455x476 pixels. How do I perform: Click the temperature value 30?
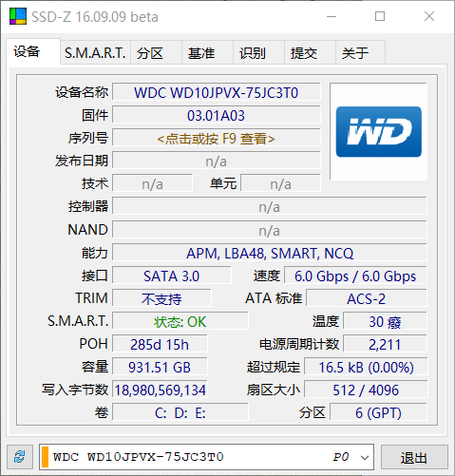pyautogui.click(x=385, y=321)
